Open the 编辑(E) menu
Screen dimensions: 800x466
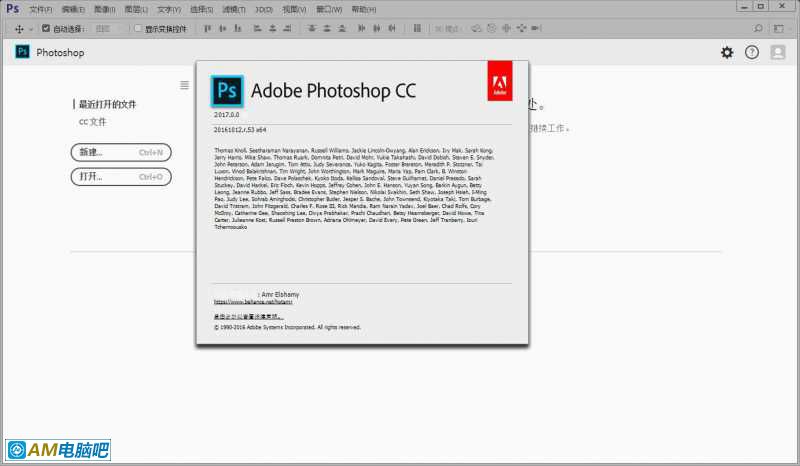73,10
